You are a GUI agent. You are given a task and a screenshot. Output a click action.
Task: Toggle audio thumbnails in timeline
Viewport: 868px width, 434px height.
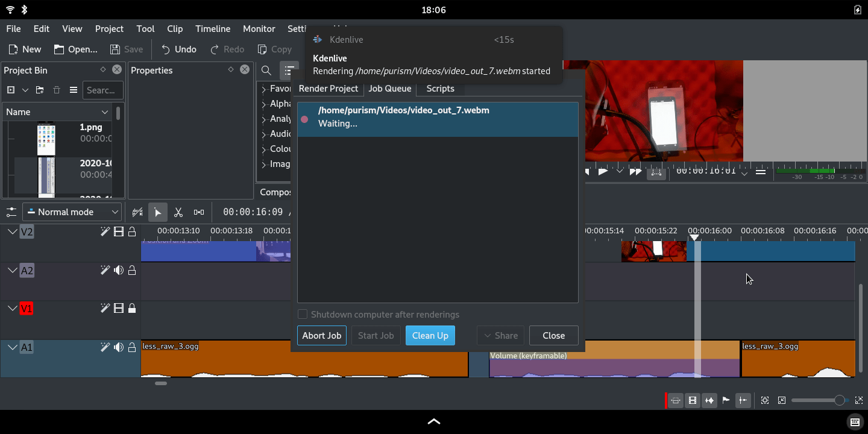coord(709,400)
